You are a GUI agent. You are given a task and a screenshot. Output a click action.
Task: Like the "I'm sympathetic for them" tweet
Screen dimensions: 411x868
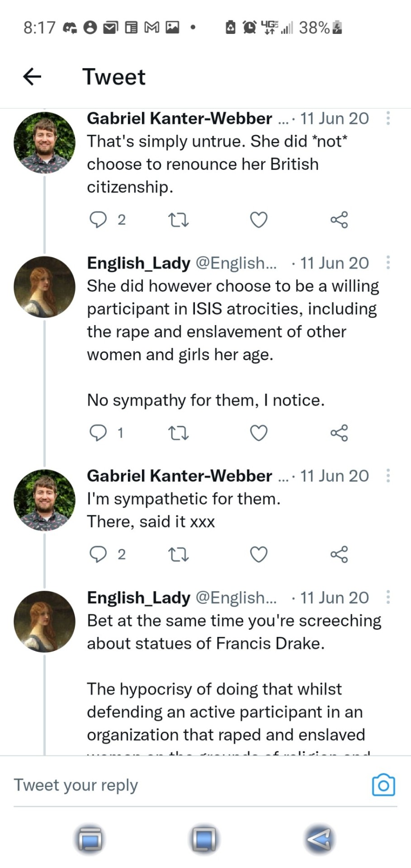[259, 554]
